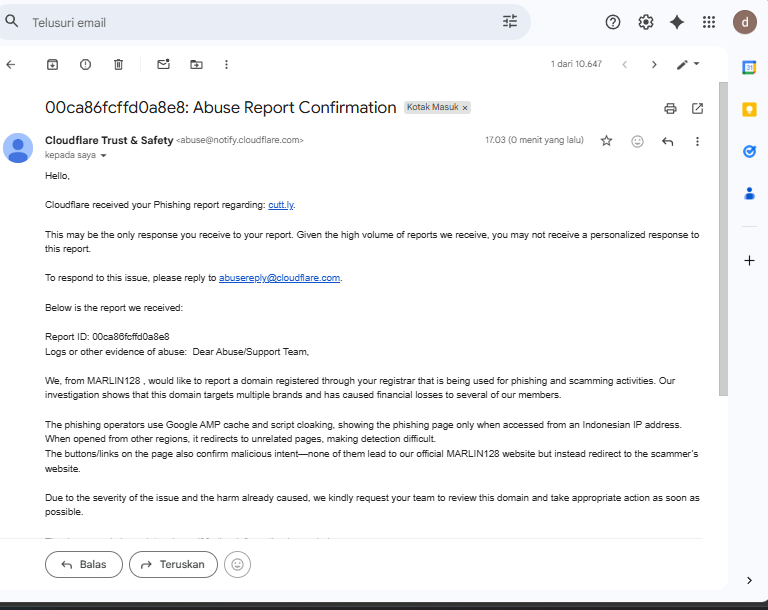Open Google Calendar side panel
This screenshot has height=610, width=768.
coord(749,67)
